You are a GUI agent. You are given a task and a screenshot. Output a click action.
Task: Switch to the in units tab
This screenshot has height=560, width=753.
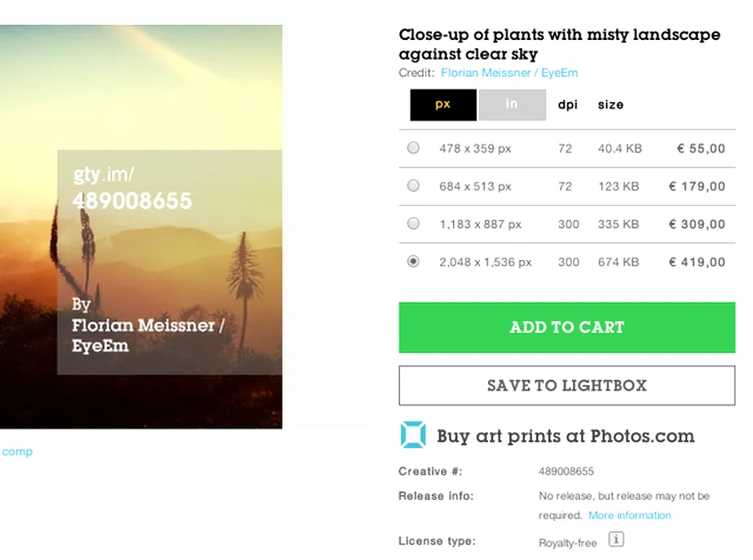[512, 105]
